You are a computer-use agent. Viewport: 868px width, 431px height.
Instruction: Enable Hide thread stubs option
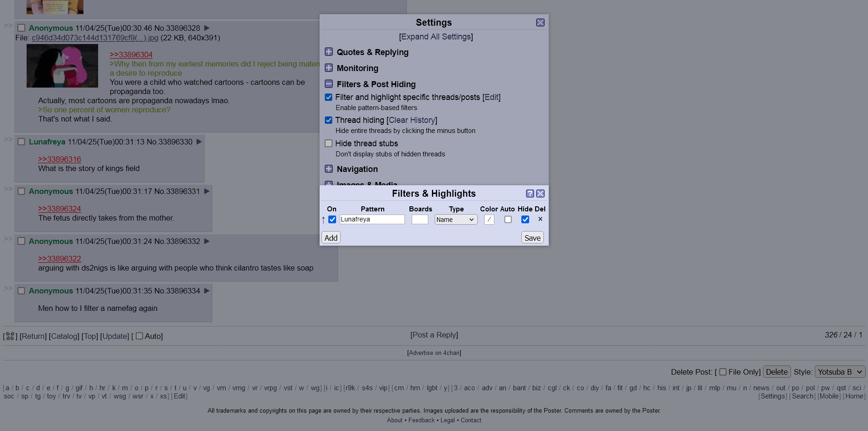point(329,144)
